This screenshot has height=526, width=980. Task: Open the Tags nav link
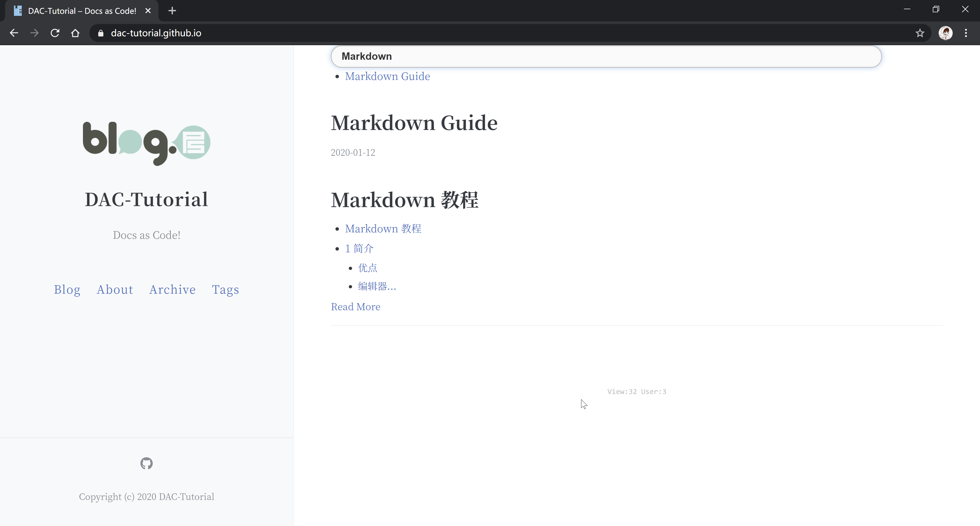click(226, 290)
